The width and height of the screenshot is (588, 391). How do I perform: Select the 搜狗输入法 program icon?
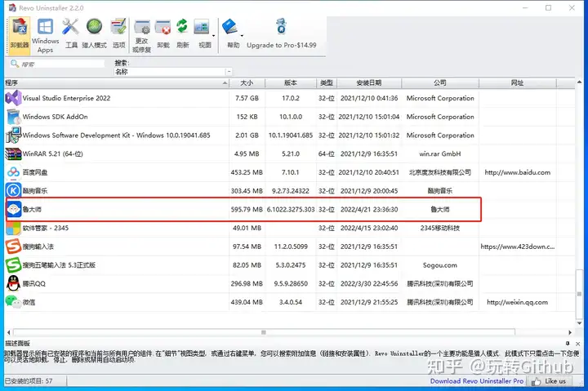[x=13, y=247]
